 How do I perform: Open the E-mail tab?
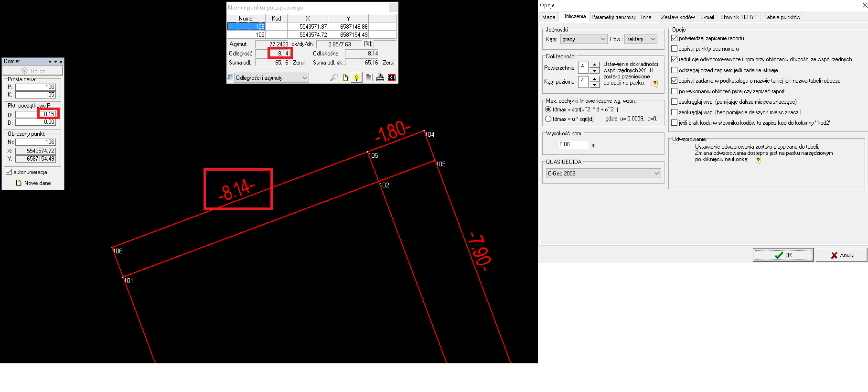[x=707, y=17]
